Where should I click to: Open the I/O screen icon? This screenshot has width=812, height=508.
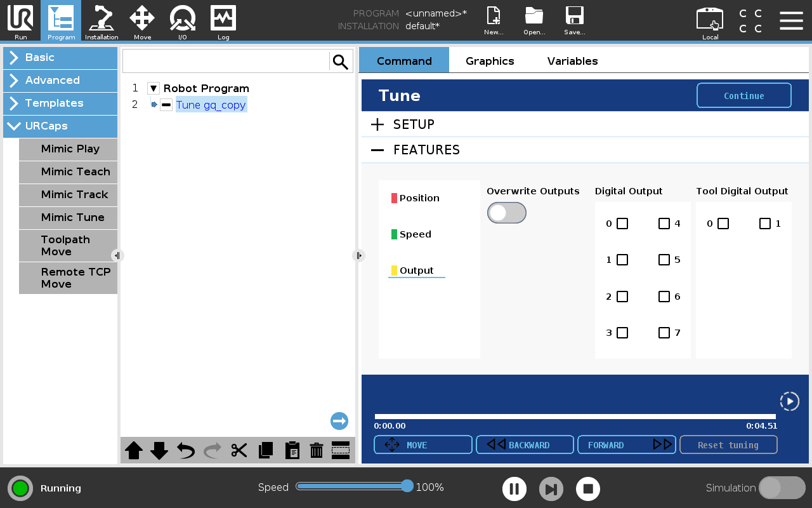point(182,21)
